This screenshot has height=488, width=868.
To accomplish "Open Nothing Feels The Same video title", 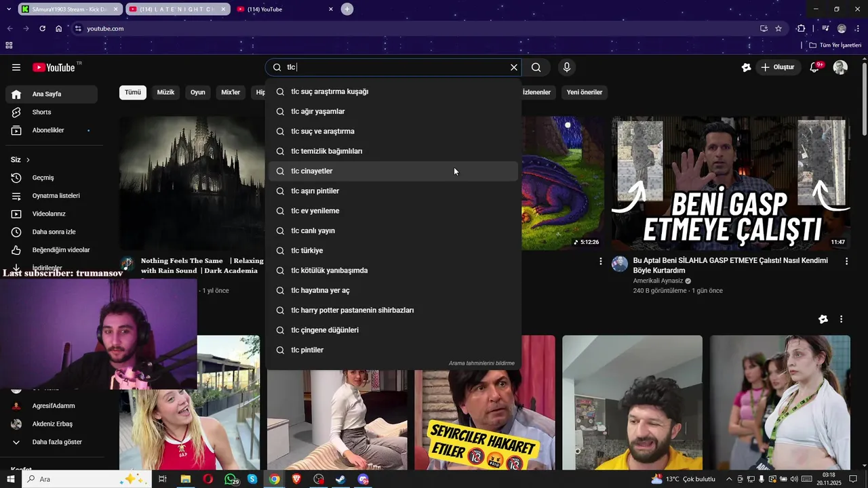I will [202, 266].
